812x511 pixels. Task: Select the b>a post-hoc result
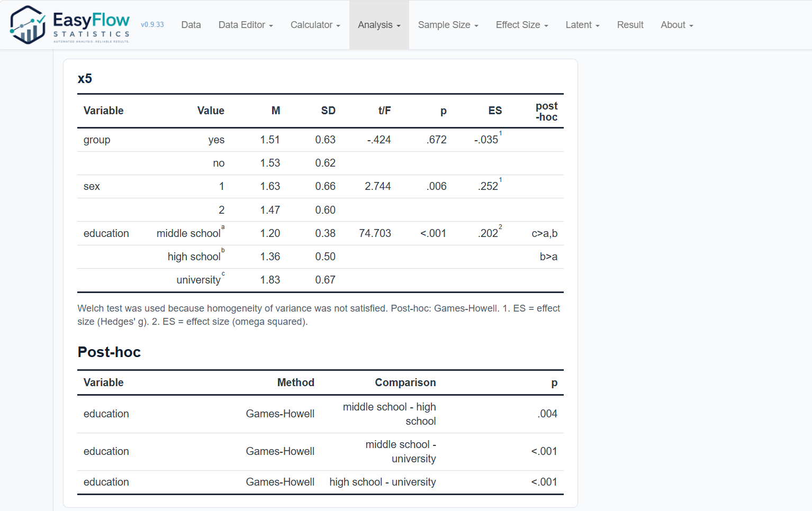(x=548, y=257)
